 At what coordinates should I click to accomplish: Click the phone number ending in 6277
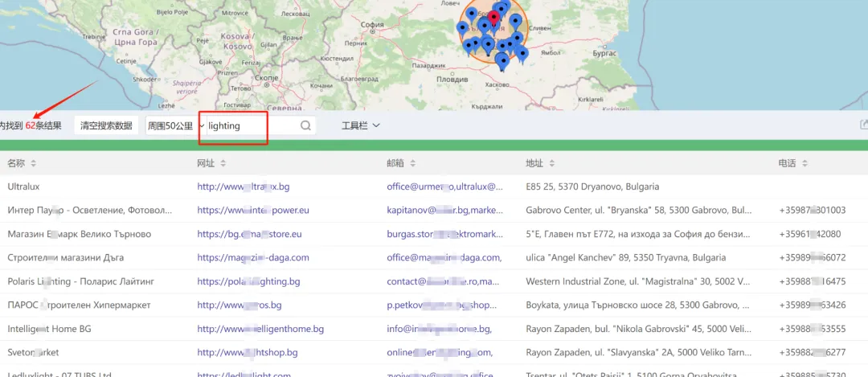[x=812, y=353]
